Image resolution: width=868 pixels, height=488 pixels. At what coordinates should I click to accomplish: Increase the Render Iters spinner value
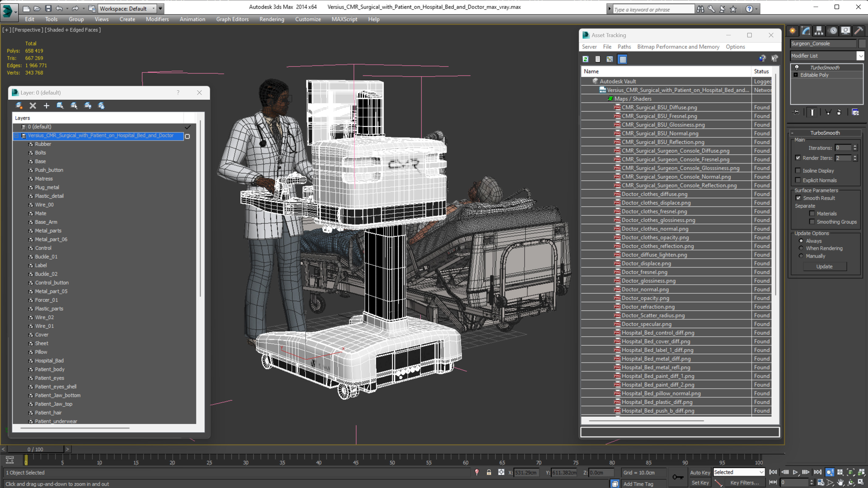[855, 156]
